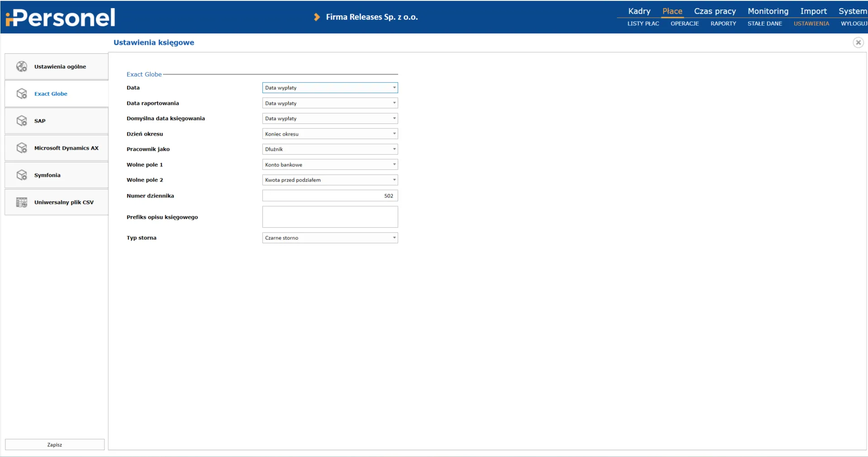Go to the RAPORTY submenu
Screen dimensions: 868x457
tap(723, 24)
